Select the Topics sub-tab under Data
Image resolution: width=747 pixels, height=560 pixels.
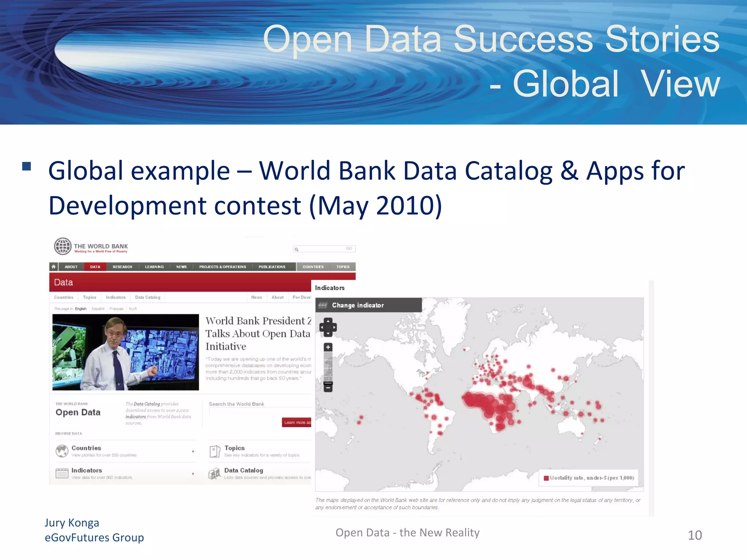(x=90, y=297)
